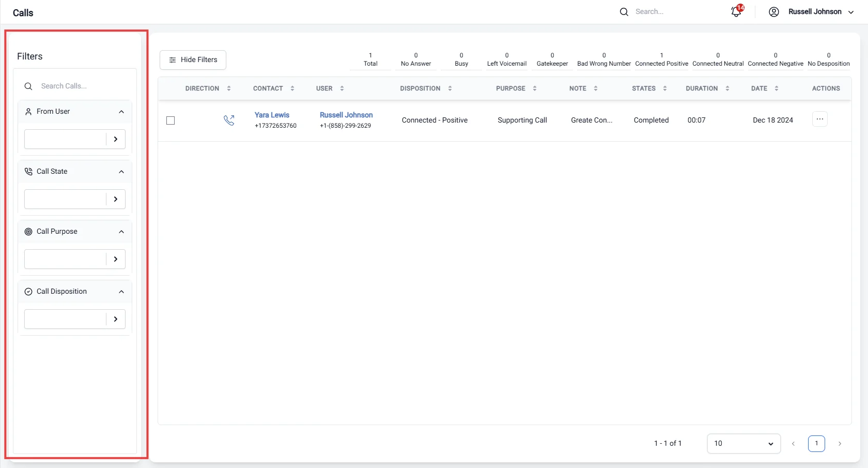This screenshot has height=468, width=868.
Task: Open the Russell Johnson user link in table
Action: [346, 115]
